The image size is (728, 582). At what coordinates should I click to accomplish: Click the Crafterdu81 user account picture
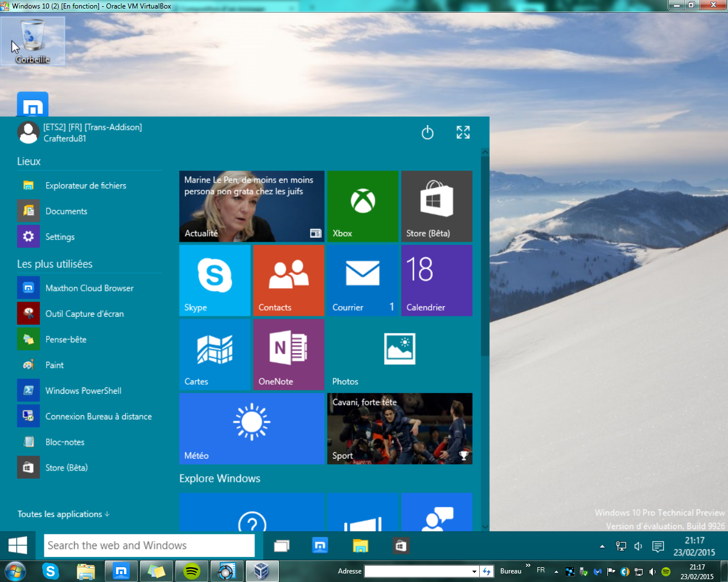click(x=28, y=133)
